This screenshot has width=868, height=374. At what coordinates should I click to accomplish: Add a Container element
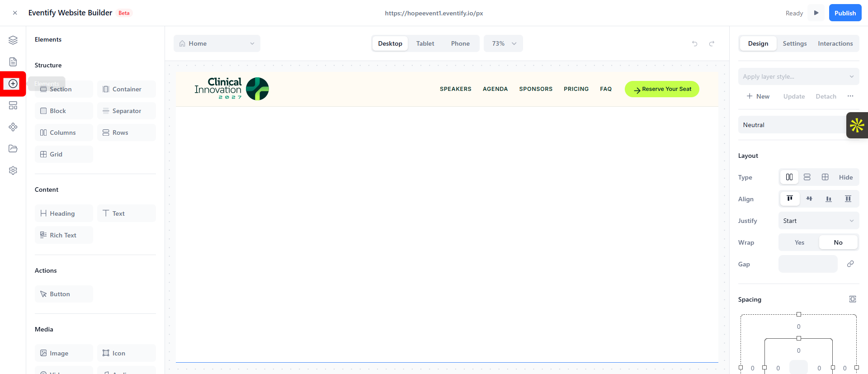[127, 89]
